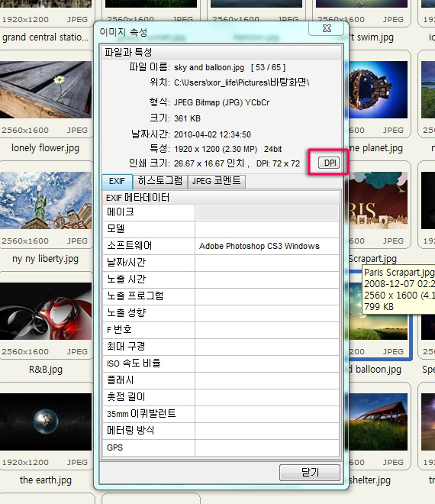Click the 메이크 value field

267,212
